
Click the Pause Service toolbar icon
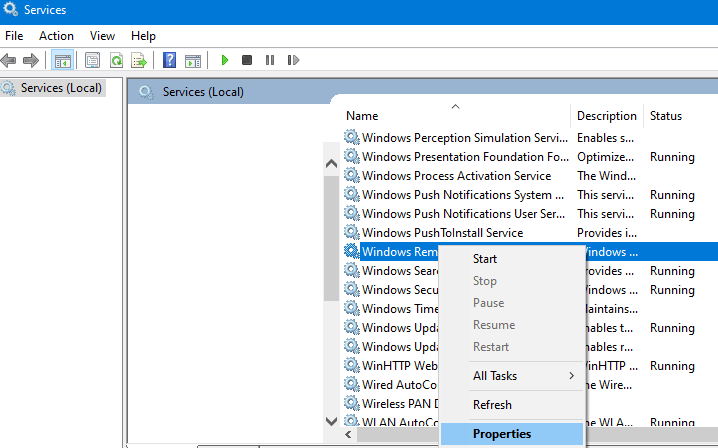[270, 60]
